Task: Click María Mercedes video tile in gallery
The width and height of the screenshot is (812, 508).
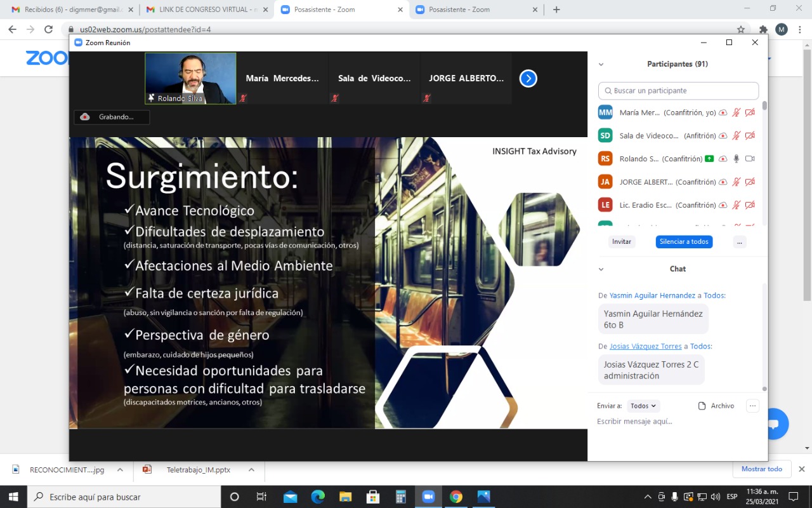Action: (x=282, y=78)
